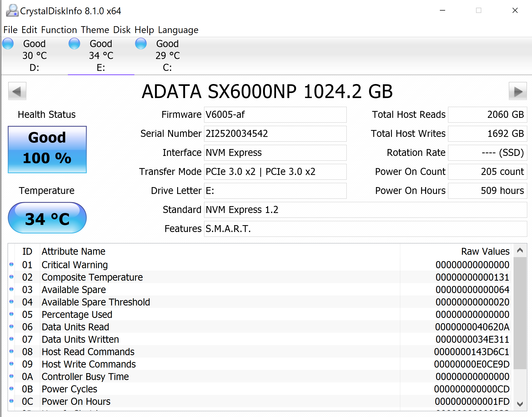Click the Features field S.M.A.R.T.

click(x=365, y=229)
